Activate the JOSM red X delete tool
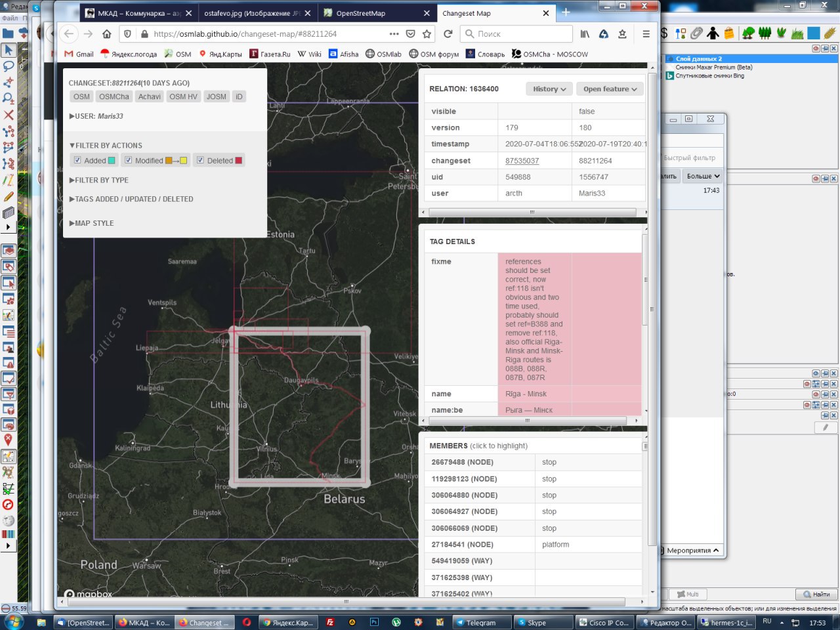This screenshot has width=840, height=630. 9,115
